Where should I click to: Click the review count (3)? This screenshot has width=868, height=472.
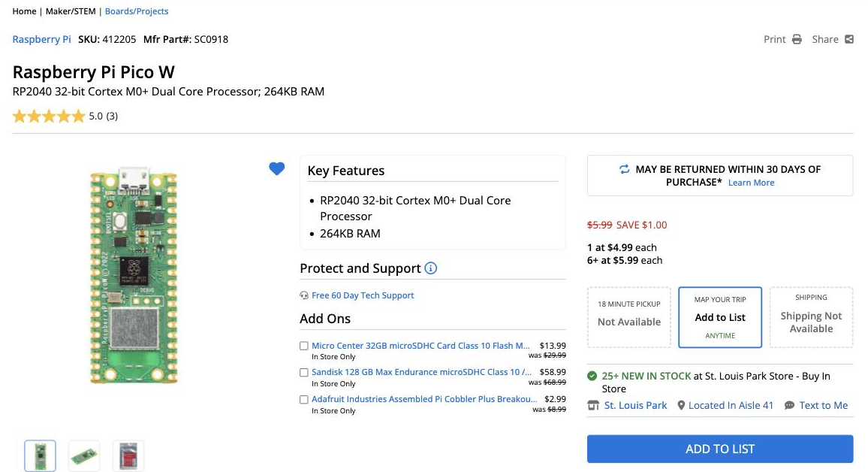[x=112, y=116]
